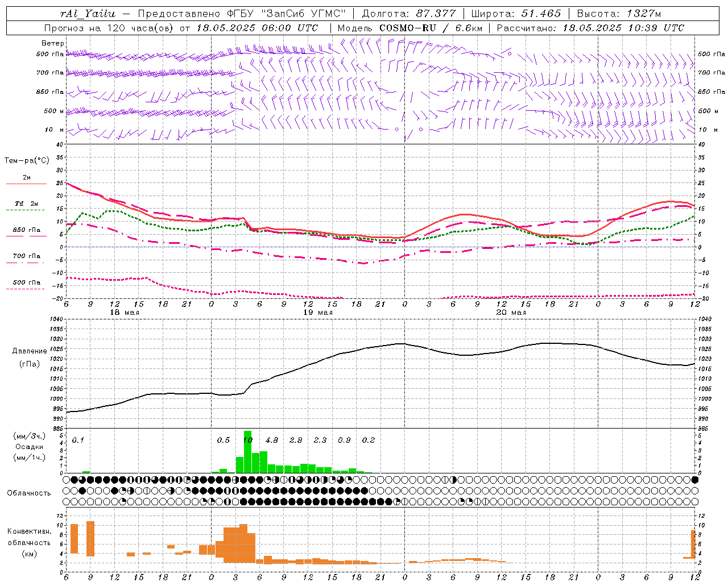
Task: Select the longitude value Долгота: 87.377
Action: click(x=409, y=14)
